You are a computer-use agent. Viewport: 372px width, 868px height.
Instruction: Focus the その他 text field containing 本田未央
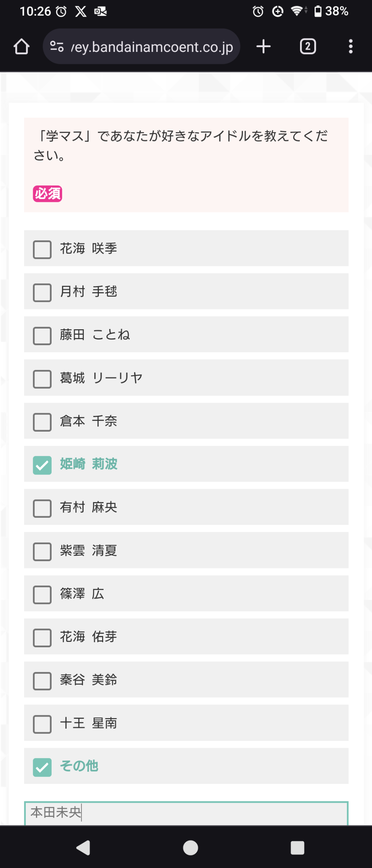(186, 812)
